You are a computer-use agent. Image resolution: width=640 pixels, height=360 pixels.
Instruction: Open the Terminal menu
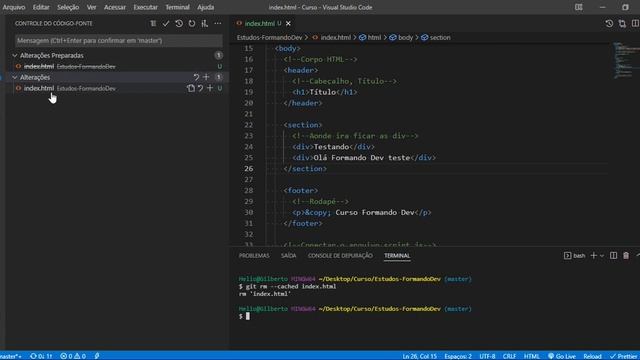[x=178, y=7]
